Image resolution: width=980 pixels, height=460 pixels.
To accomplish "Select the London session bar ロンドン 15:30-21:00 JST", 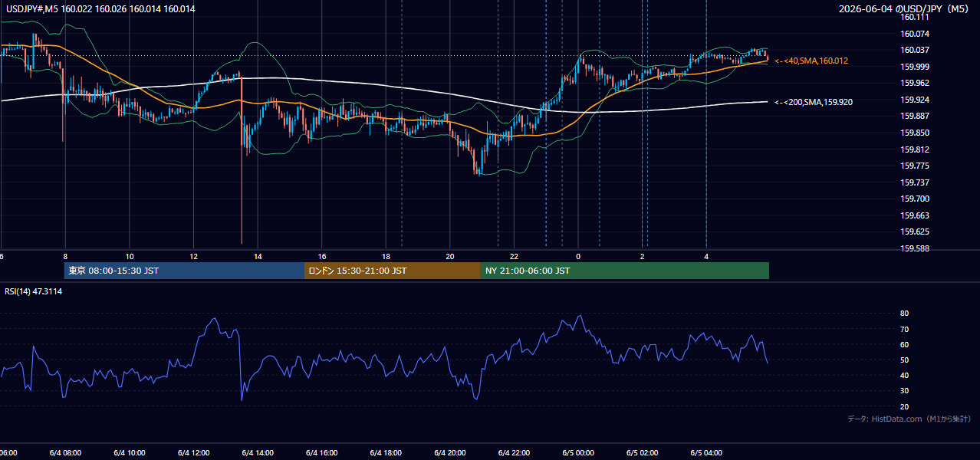I will [393, 271].
